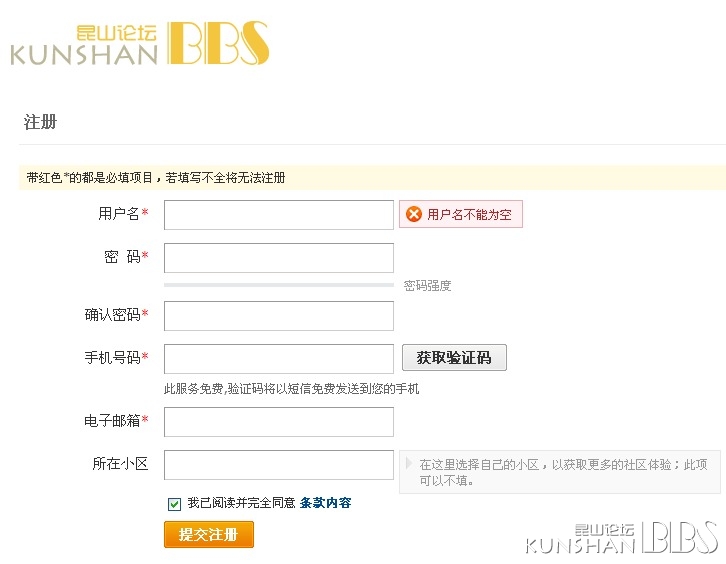Open the 所在小区 community selection field

279,465
